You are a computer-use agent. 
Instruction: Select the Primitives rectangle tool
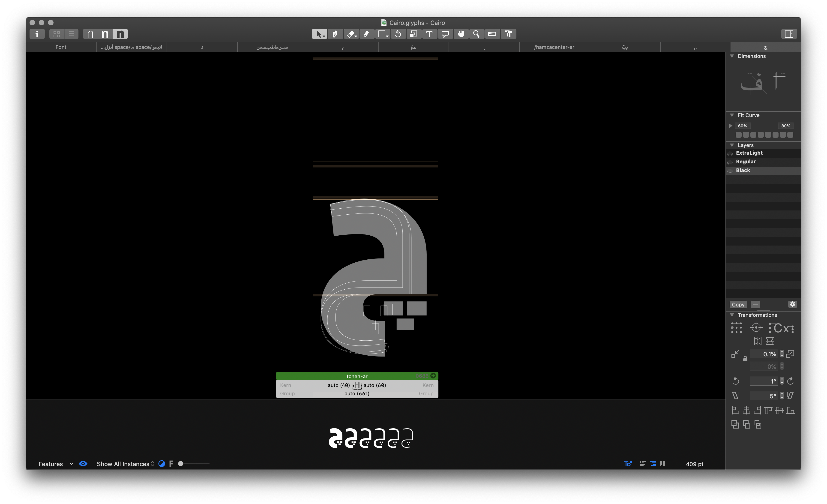point(382,34)
